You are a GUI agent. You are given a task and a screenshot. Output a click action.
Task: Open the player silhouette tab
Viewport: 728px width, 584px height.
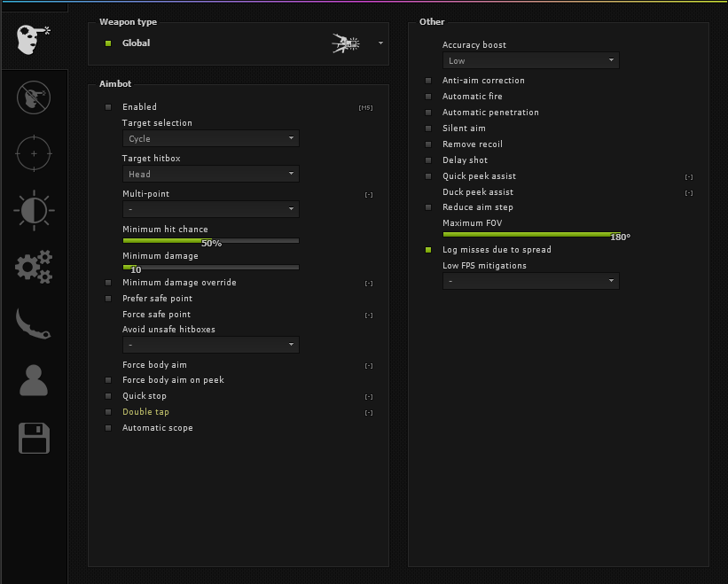coord(34,380)
